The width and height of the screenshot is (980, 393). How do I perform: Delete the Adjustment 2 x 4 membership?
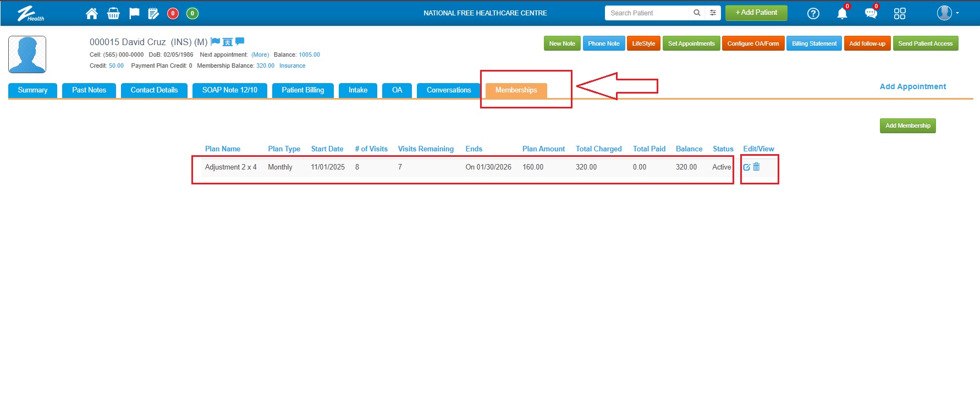click(x=757, y=167)
